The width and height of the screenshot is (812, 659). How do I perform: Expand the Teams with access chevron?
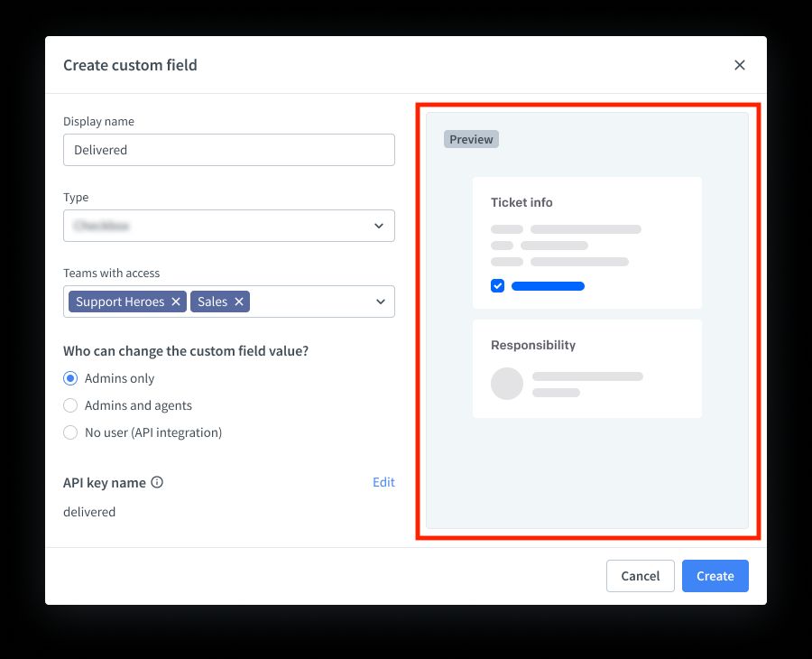point(381,302)
